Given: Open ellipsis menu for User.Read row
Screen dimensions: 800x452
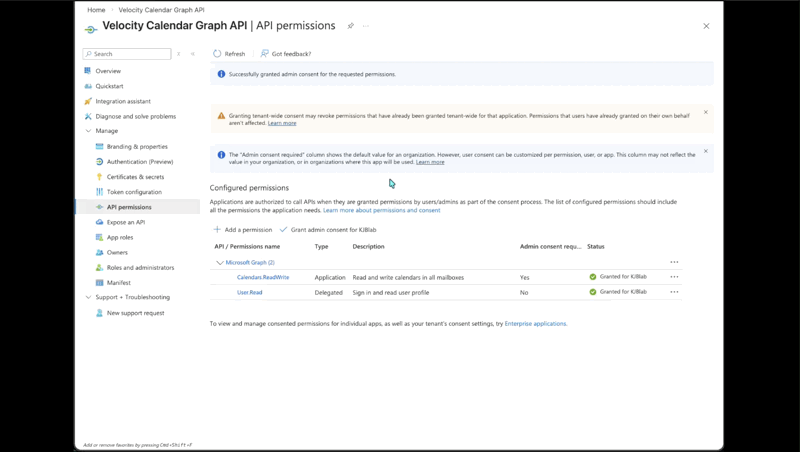Looking at the screenshot, I should [x=674, y=292].
